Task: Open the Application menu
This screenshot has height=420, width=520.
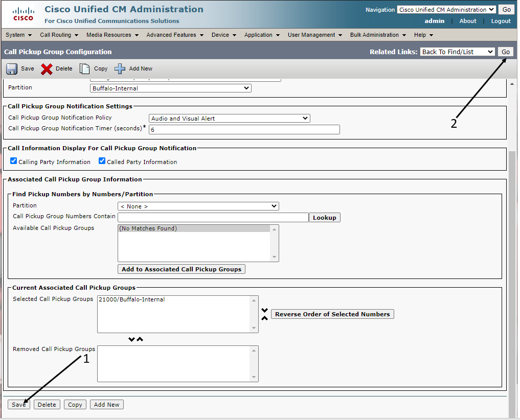Action: click(262, 35)
